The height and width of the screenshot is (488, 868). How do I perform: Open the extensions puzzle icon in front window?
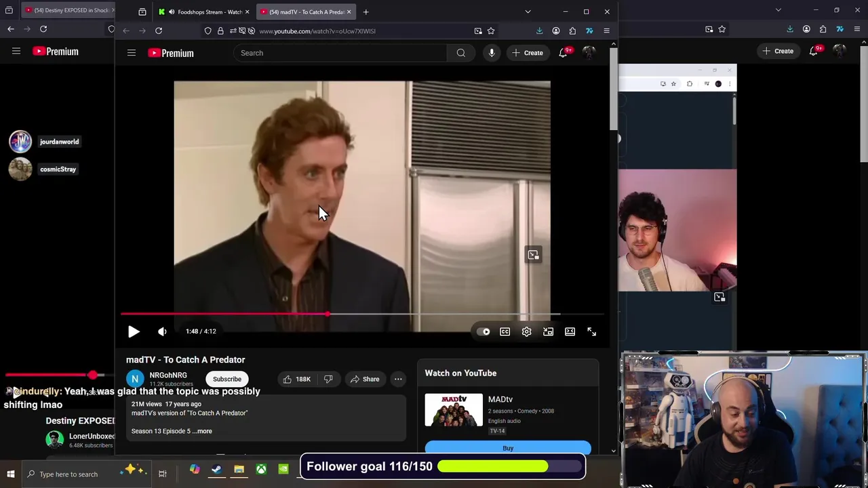[572, 30]
